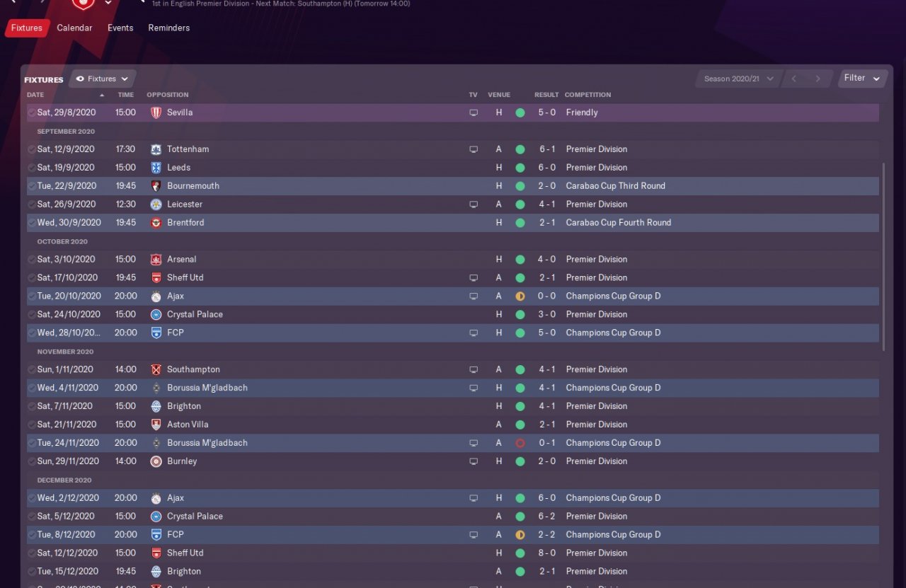906x588 pixels.
Task: Open the Fixtures view dropdown with eye icon
Action: point(103,79)
